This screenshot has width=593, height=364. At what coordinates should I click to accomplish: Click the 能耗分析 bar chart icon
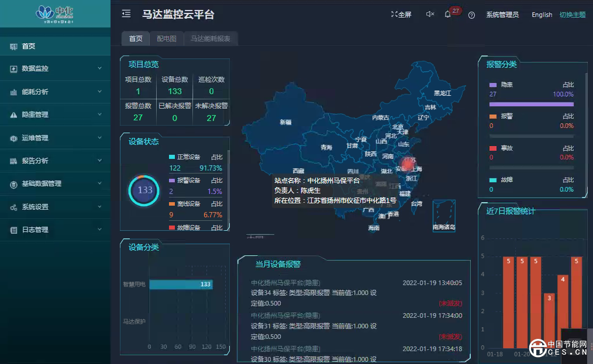13,92
